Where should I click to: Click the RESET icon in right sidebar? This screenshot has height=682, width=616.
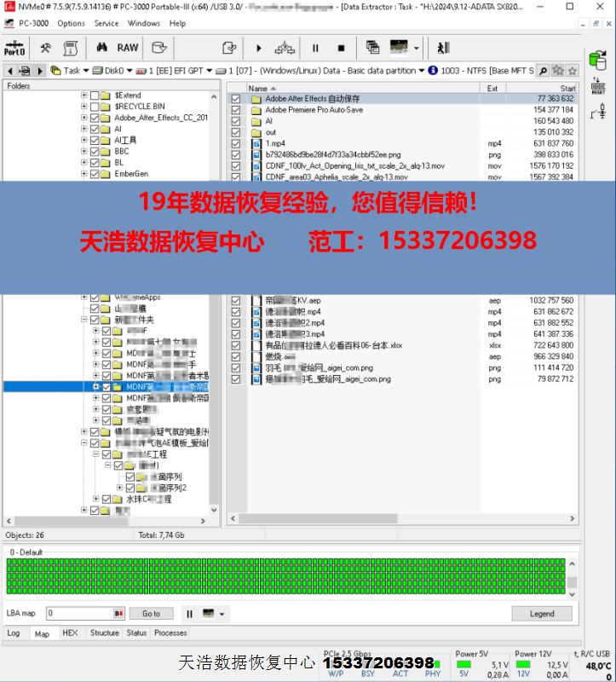[x=598, y=88]
